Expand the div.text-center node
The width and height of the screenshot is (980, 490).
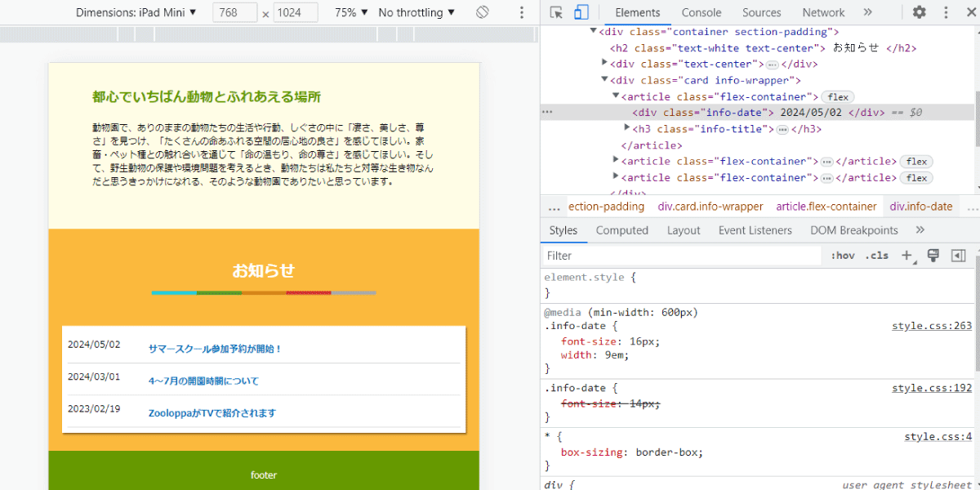(x=604, y=64)
